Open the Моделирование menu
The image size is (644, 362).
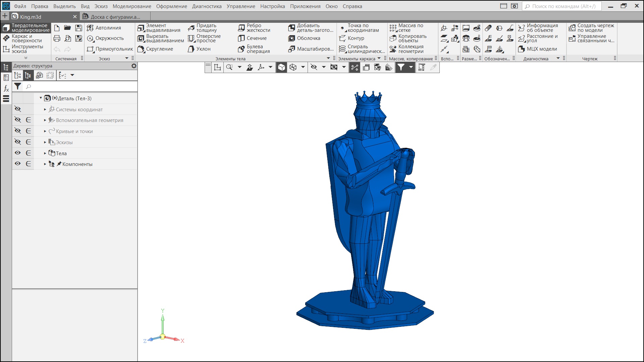tap(131, 6)
